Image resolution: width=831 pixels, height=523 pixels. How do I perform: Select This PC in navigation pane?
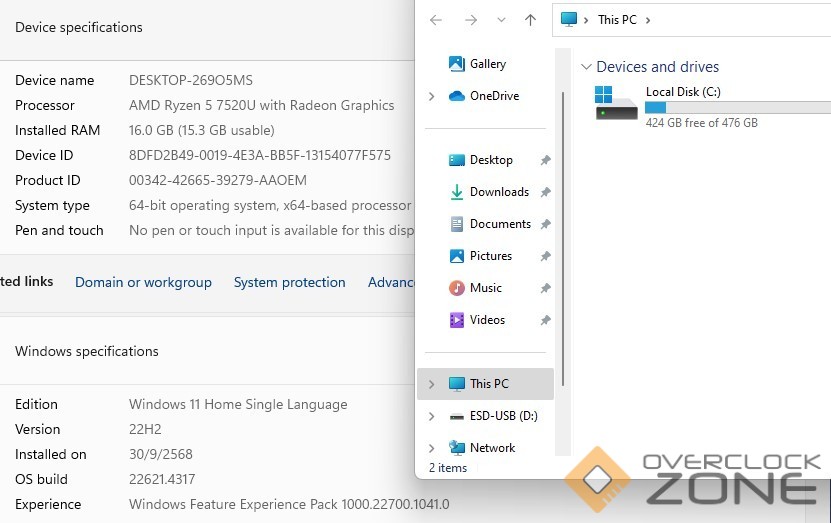[488, 384]
